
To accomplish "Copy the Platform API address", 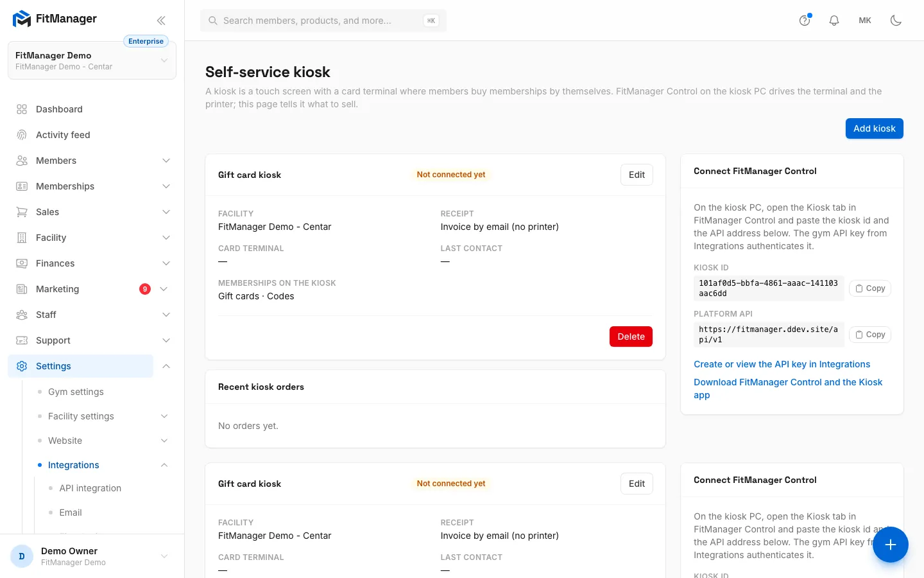I will (870, 335).
